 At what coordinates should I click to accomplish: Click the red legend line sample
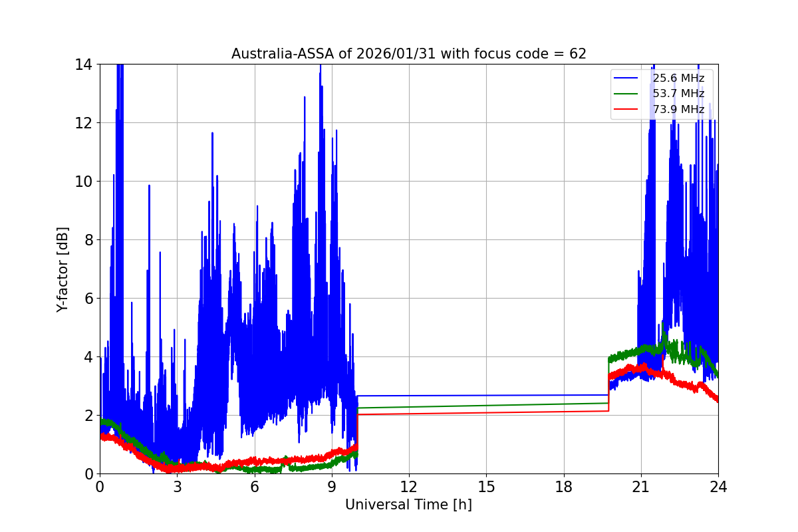point(626,109)
